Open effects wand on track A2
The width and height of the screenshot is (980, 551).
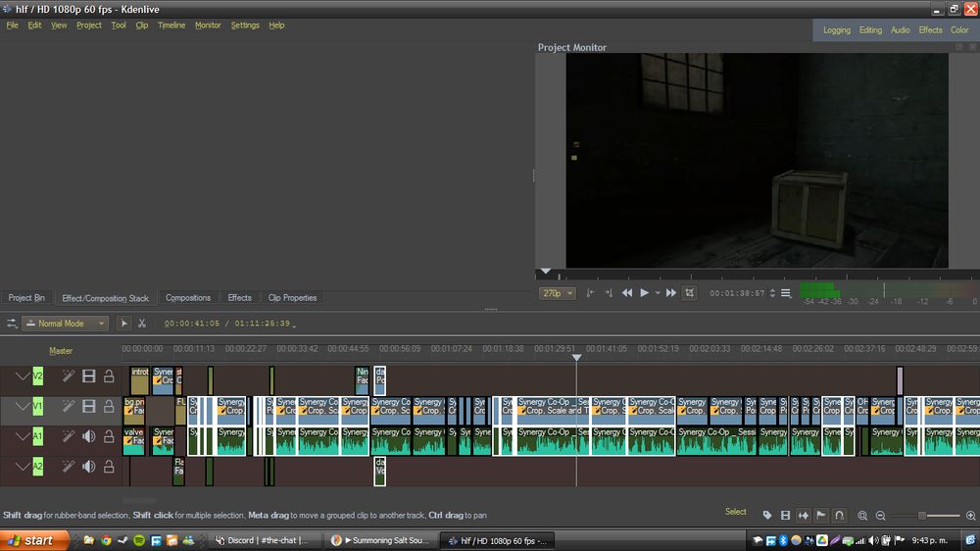coord(69,466)
